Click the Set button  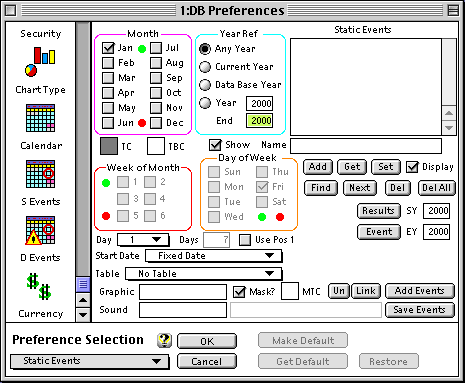point(386,167)
